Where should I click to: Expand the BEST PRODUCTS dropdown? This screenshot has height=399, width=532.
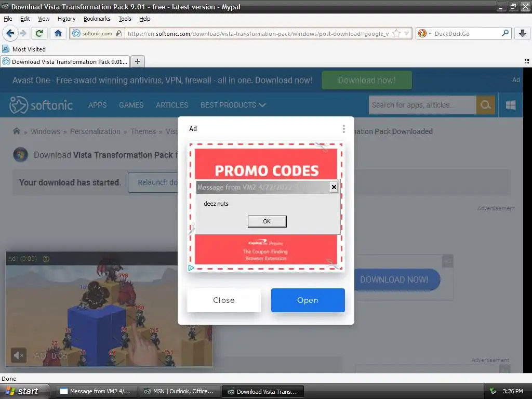233,105
